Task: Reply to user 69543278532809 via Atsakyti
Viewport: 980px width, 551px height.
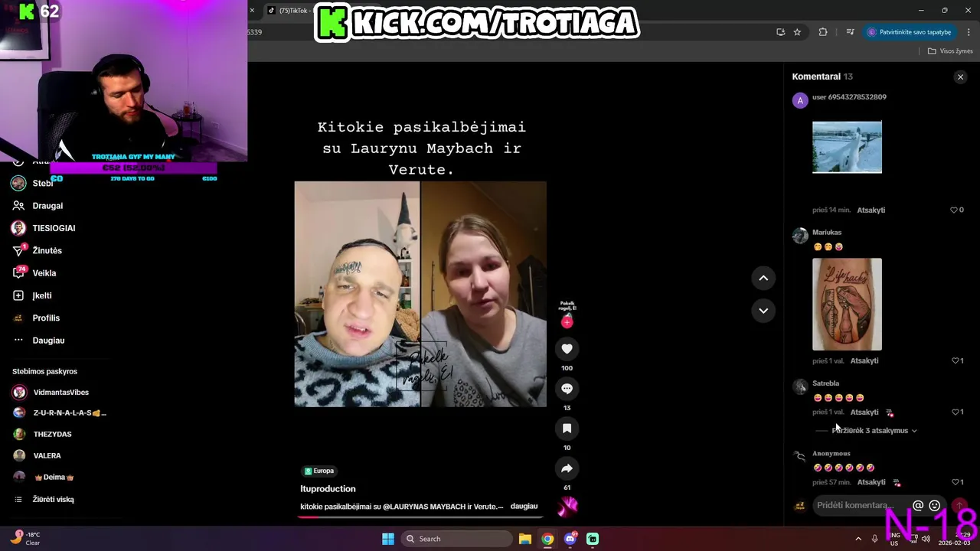Action: (871, 210)
